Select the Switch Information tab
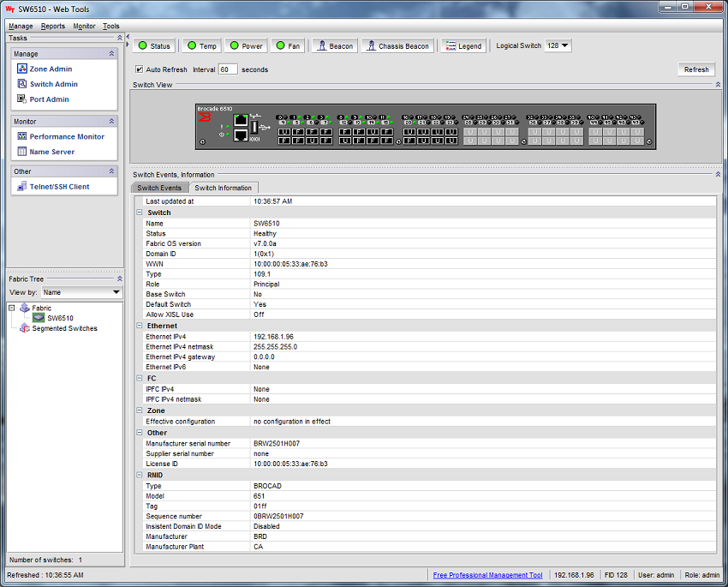This screenshot has height=587, width=728. pos(224,188)
